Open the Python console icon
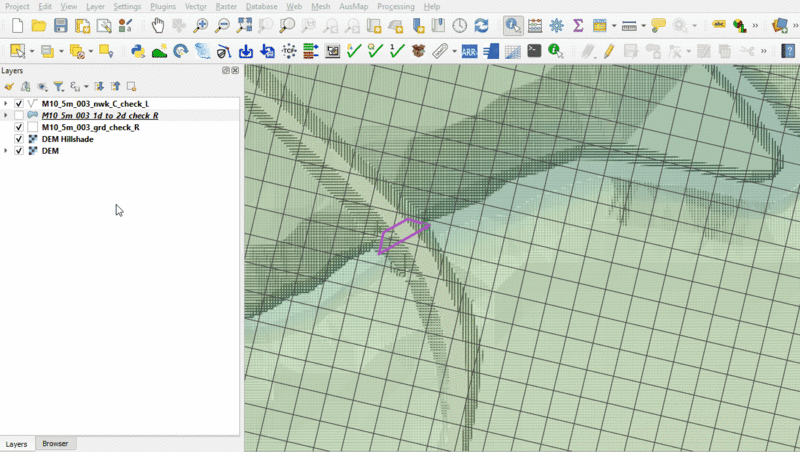800x452 pixels. [138, 50]
